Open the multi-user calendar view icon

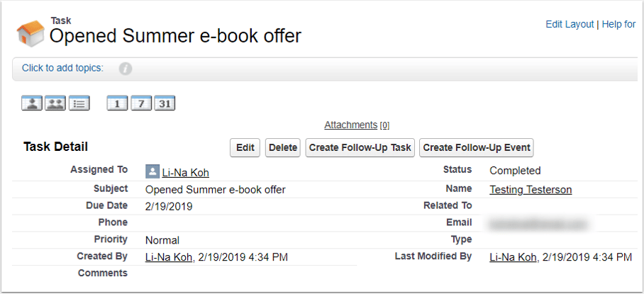click(x=55, y=103)
